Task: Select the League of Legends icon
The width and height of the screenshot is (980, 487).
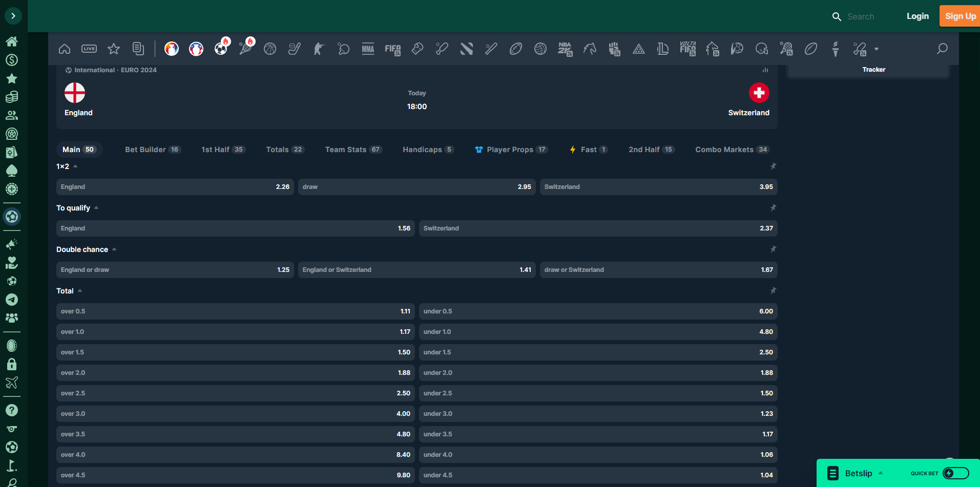Action: click(x=663, y=49)
